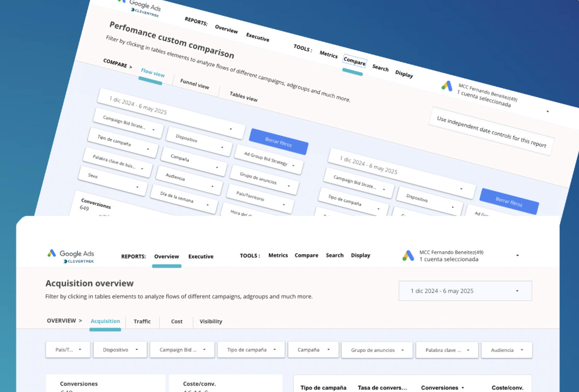Image resolution: width=579 pixels, height=392 pixels.
Task: Open the Palabra clave ... filter in Acquisition overview
Action: (447, 350)
